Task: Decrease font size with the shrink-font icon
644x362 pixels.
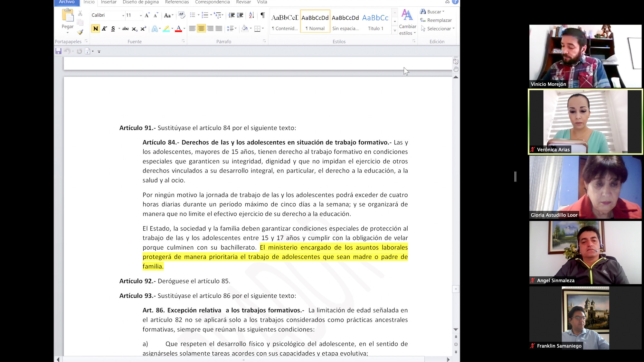Action: coord(156,15)
